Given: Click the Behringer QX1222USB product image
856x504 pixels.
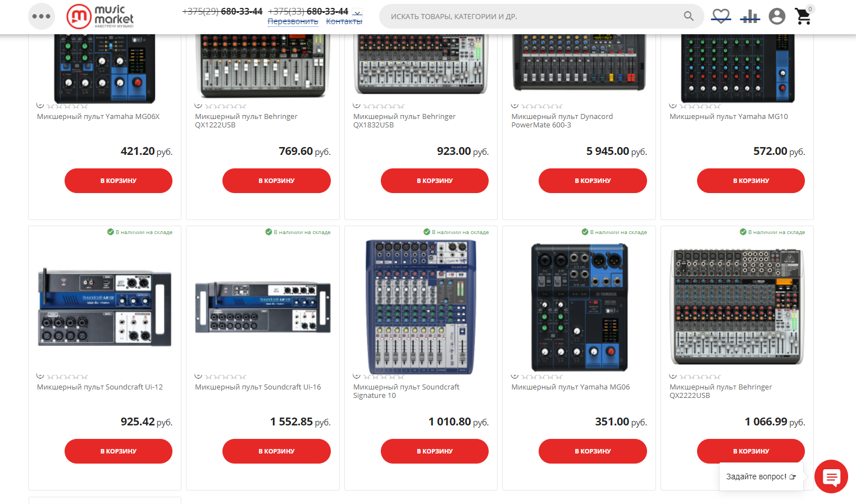Looking at the screenshot, I should coord(263,66).
